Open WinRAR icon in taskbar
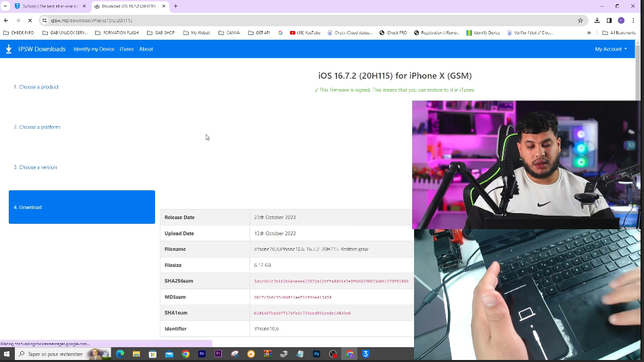644x362 pixels. [x=267, y=354]
